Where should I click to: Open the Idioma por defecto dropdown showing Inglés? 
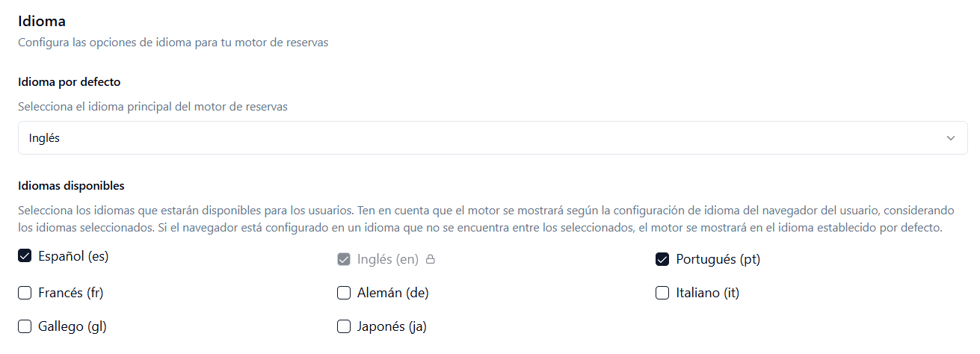coord(493,138)
